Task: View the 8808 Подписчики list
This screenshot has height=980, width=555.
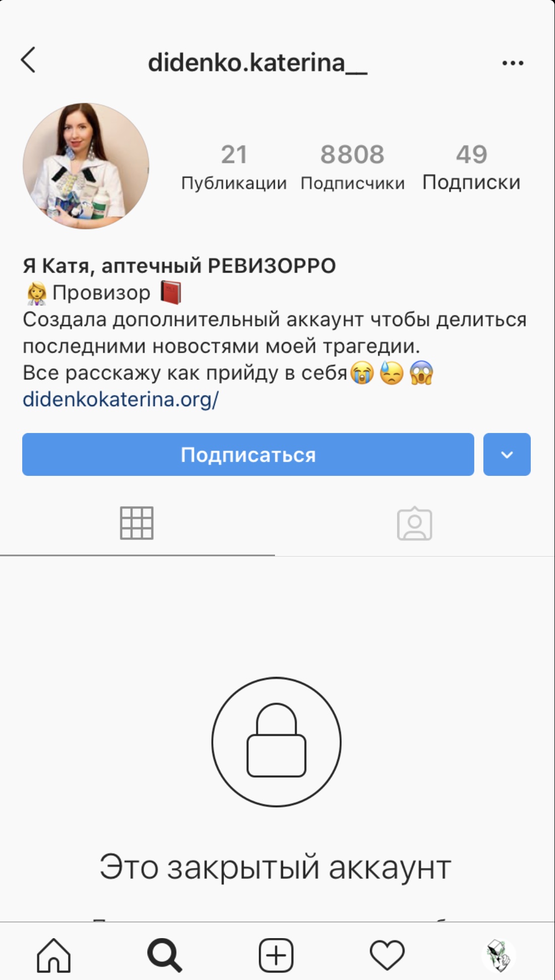Action: coord(353,168)
